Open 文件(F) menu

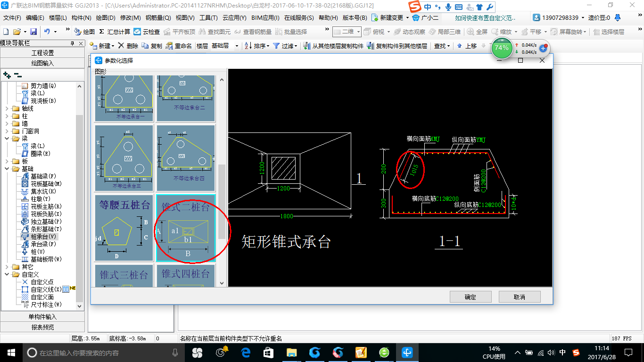(12, 18)
